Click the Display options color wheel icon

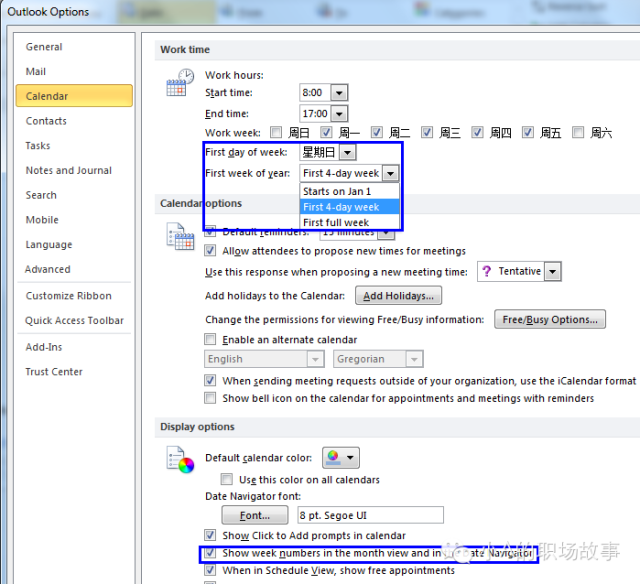click(x=180, y=460)
